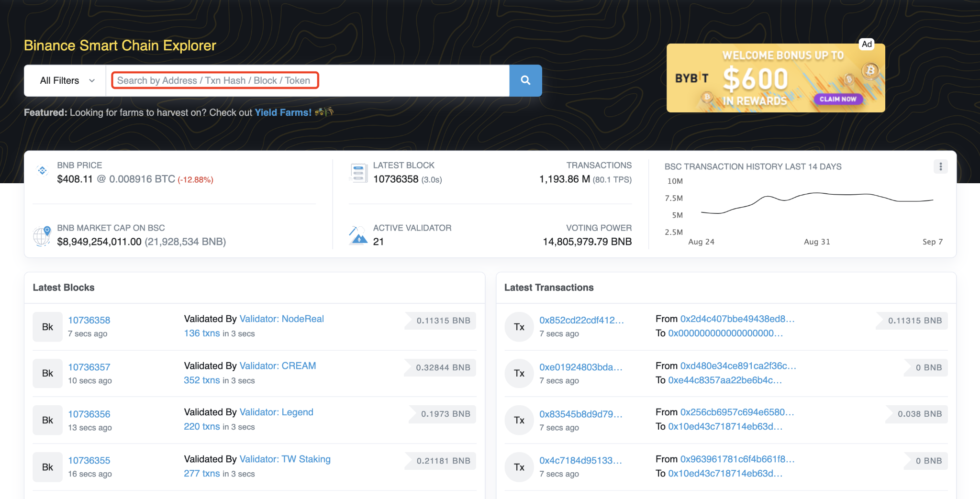Open the Bybit welcome bonus ad banner

pos(776,78)
